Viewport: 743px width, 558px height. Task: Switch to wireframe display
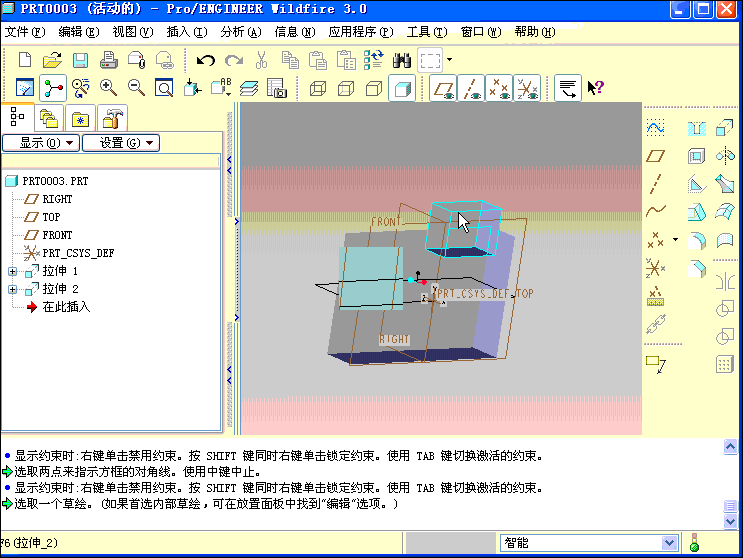tap(318, 88)
